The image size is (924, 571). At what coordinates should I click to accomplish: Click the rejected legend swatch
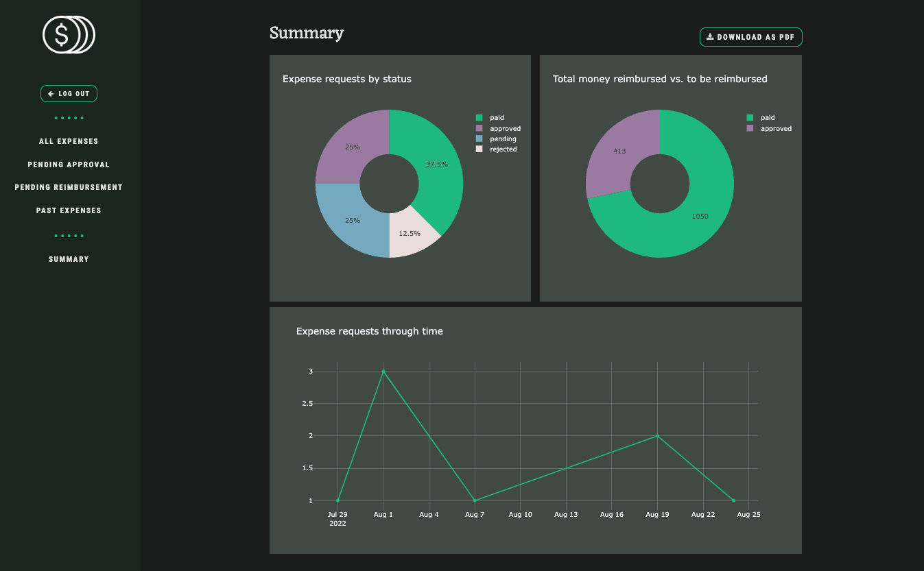click(479, 149)
